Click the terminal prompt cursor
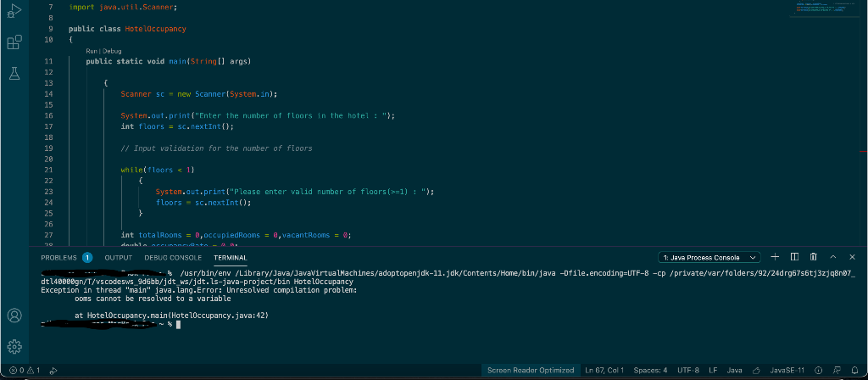The width and height of the screenshot is (868, 380). point(178,325)
